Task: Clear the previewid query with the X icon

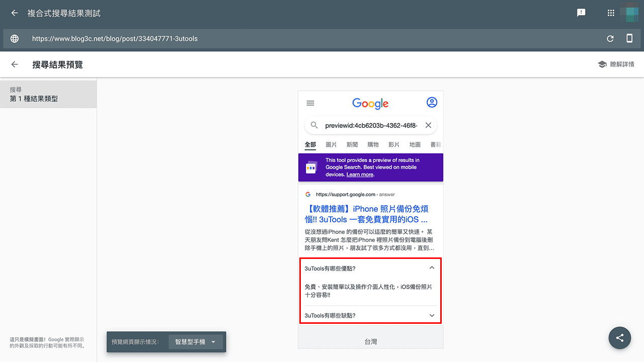Action: [x=428, y=125]
